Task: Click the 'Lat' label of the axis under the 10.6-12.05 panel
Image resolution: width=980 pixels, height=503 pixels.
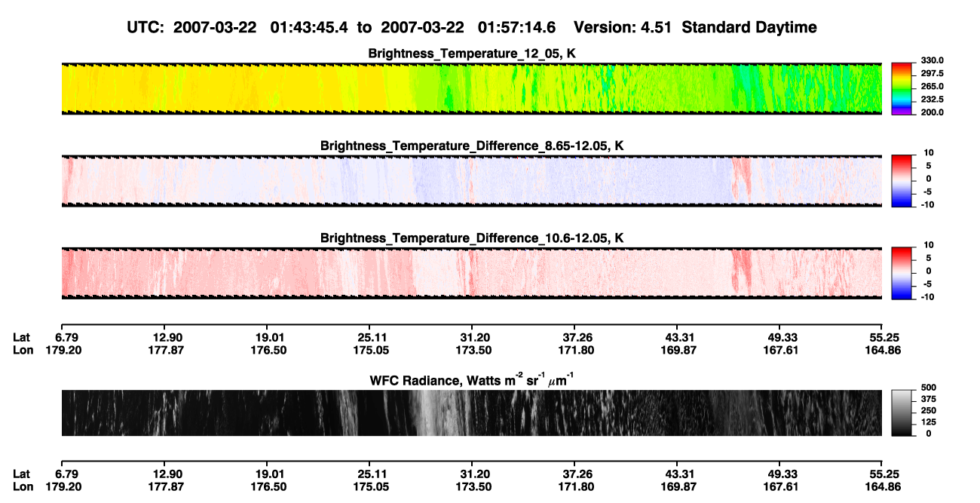Action: 22,337
